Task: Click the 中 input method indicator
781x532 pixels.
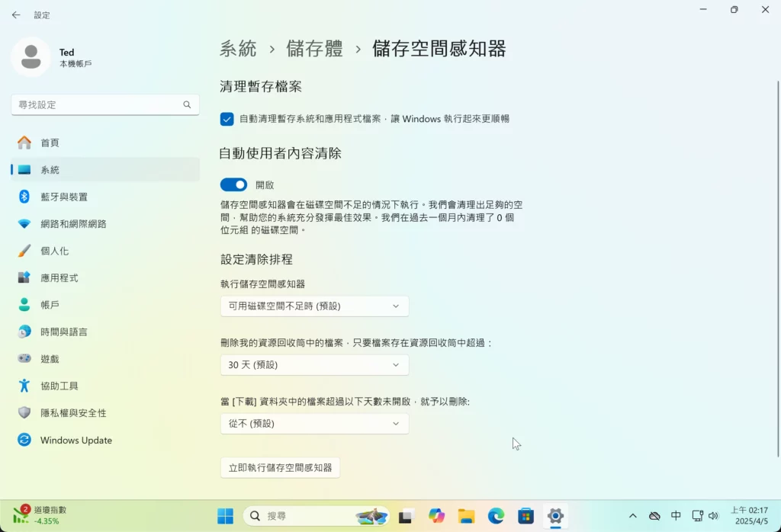Action: (676, 515)
